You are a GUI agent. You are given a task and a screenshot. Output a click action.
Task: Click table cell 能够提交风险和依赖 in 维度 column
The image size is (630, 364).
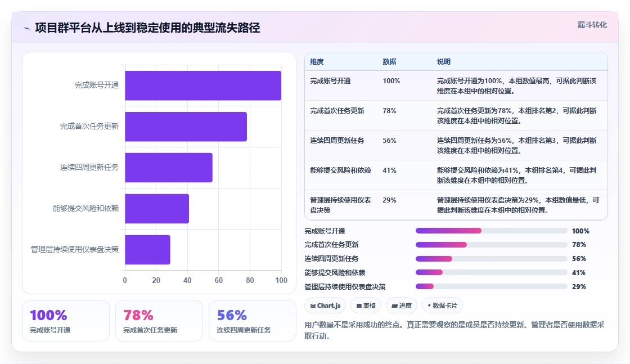click(x=340, y=170)
